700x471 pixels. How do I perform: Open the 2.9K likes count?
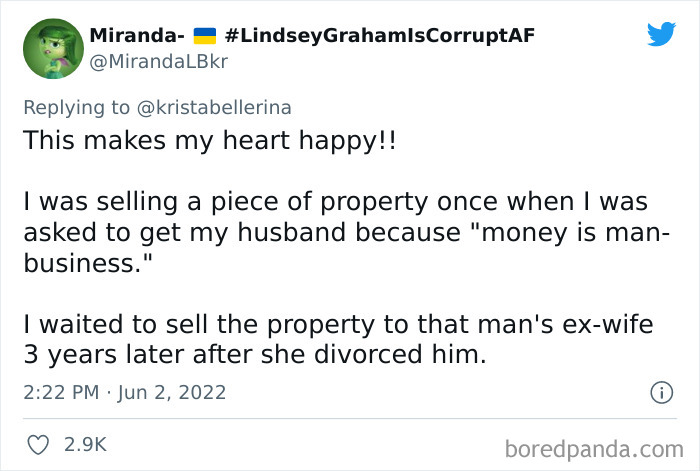pyautogui.click(x=84, y=442)
